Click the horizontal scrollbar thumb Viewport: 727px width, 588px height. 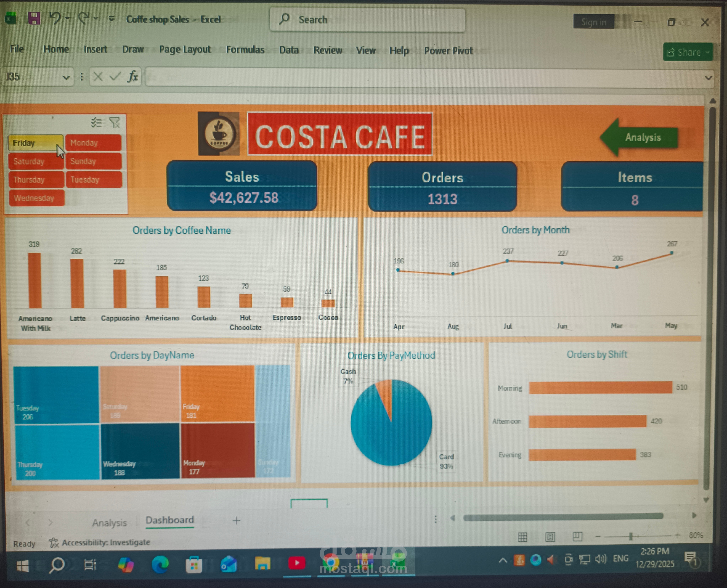(x=563, y=517)
